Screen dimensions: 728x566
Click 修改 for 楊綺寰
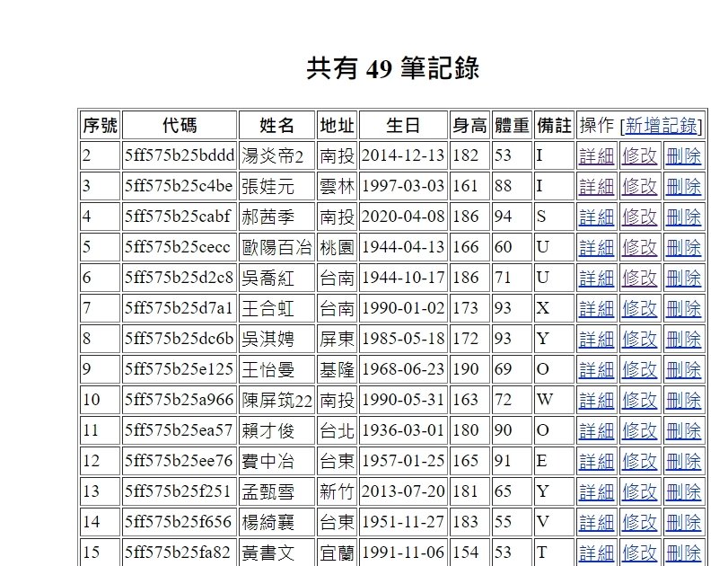[x=640, y=523]
